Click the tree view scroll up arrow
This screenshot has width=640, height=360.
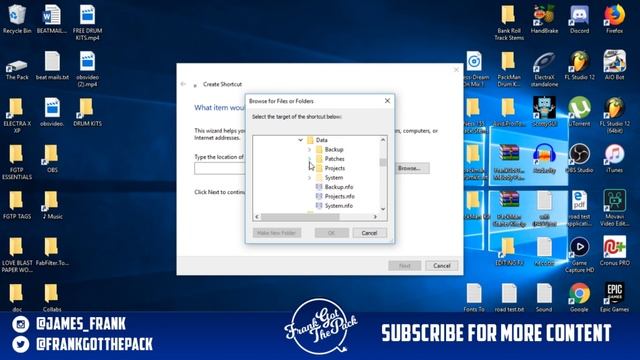click(x=383, y=140)
